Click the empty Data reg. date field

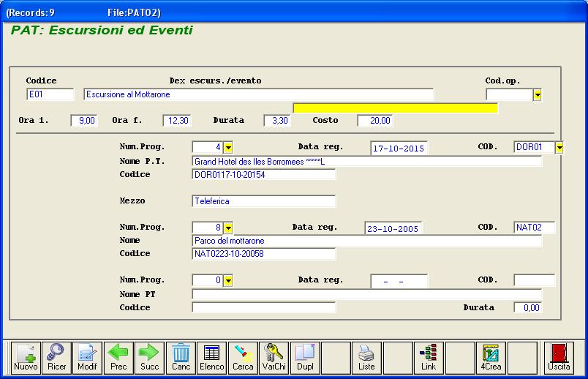(x=399, y=282)
